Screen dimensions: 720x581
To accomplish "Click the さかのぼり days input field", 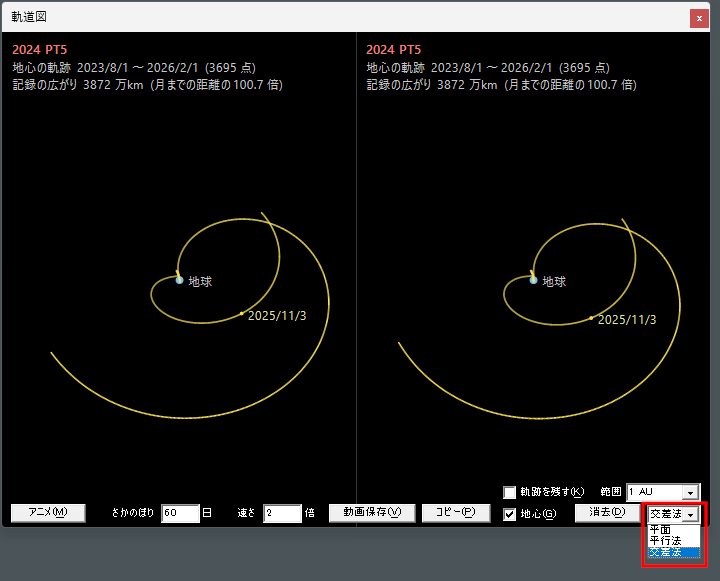I will point(180,513).
